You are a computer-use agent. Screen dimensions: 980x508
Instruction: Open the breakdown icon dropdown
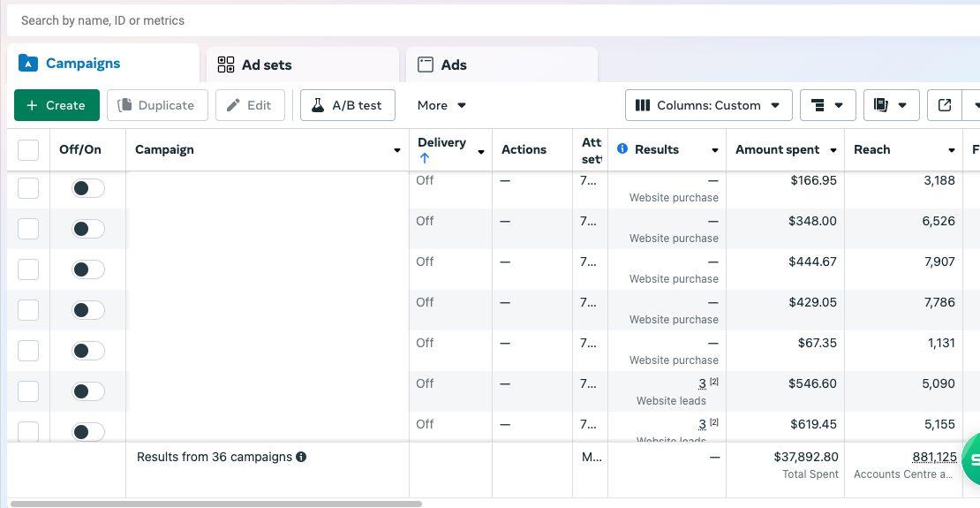click(828, 105)
